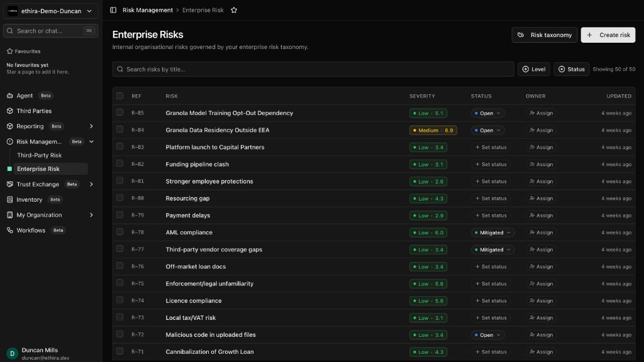Expand My Organization chevron
The height and width of the screenshot is (362, 644).
click(x=91, y=215)
